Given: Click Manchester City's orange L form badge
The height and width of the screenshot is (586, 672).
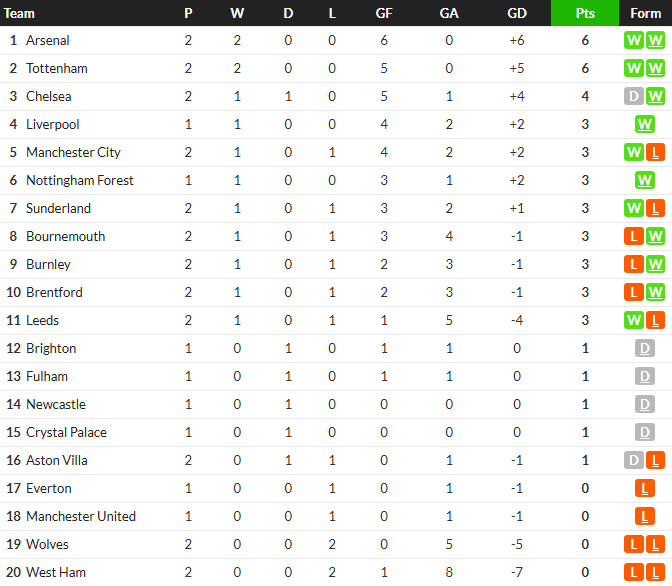Looking at the screenshot, I should pos(655,152).
